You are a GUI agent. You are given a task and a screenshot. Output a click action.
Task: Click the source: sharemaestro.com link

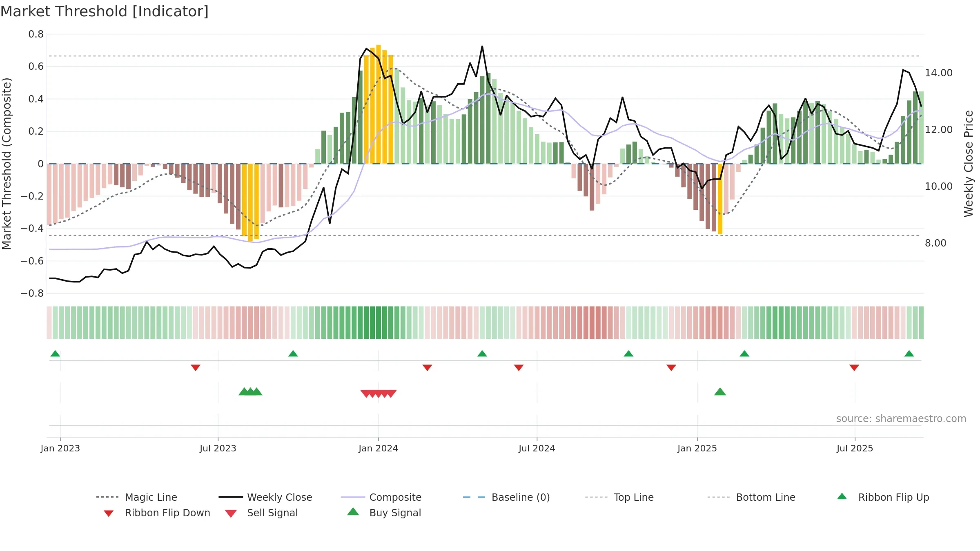tap(901, 419)
